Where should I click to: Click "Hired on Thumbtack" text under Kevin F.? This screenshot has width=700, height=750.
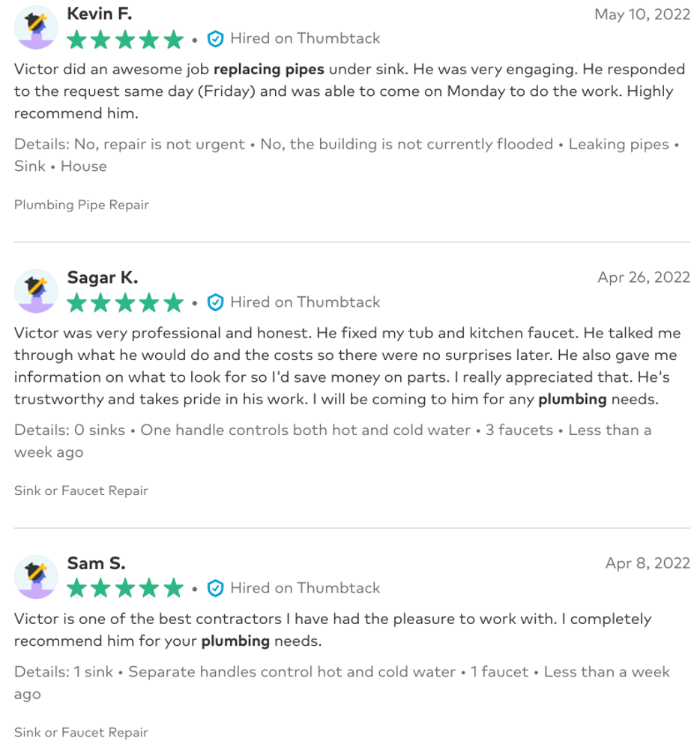305,38
